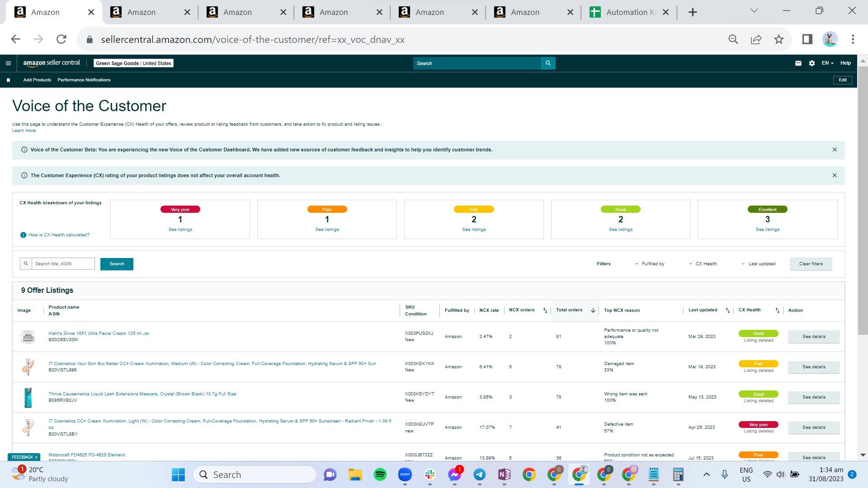
Task: Open OneNote from the taskbar
Action: click(x=505, y=474)
